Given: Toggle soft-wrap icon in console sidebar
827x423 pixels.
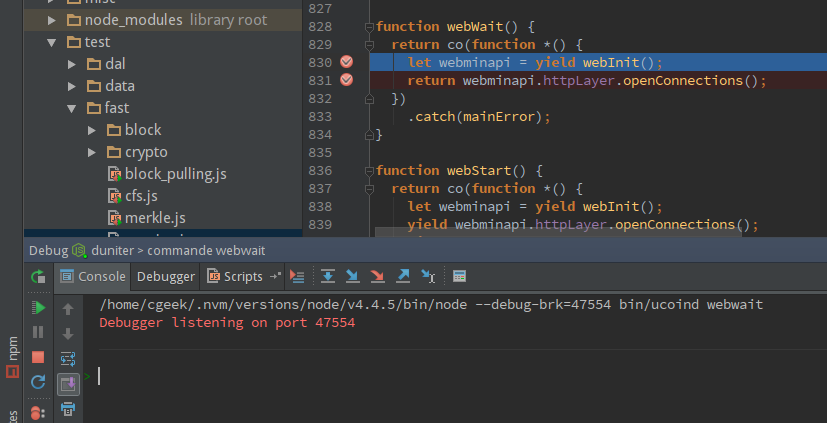Looking at the screenshot, I should pos(68,359).
